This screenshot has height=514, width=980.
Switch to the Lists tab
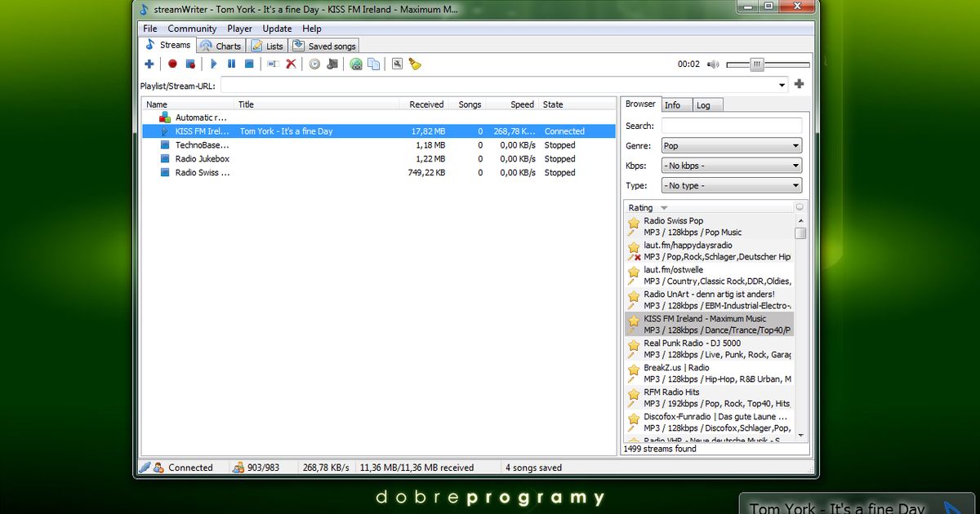click(x=267, y=47)
